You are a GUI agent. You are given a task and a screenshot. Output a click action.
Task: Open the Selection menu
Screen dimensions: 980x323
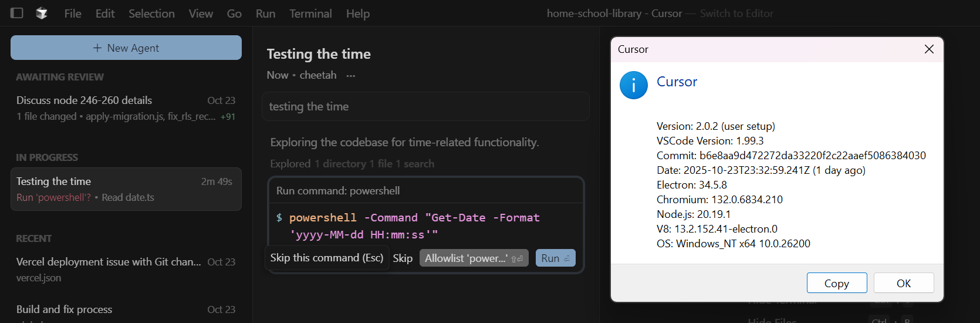pos(151,14)
